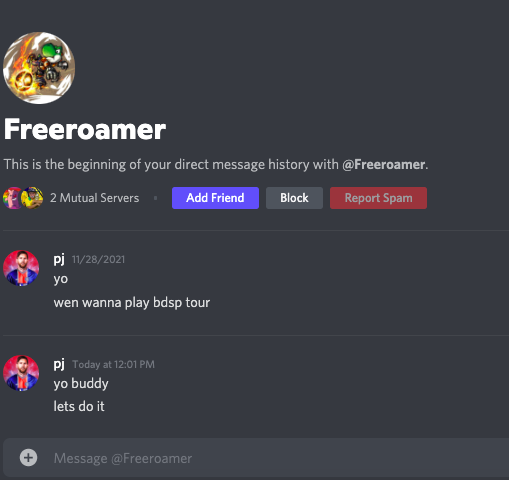View the 2 Mutual Servers list
The image size is (509, 480).
pos(94,198)
